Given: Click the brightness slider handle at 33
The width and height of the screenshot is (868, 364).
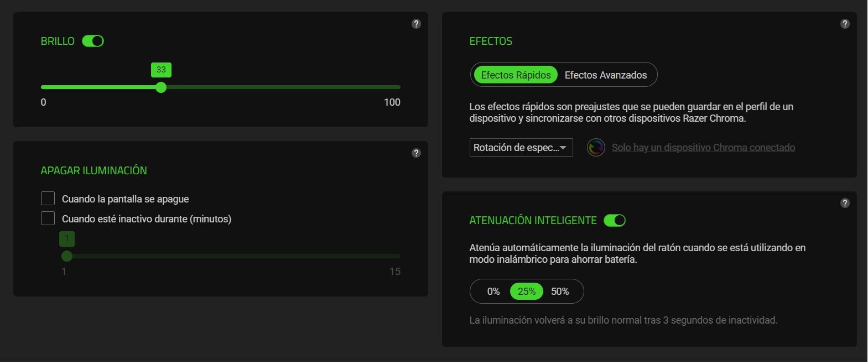Looking at the screenshot, I should [161, 87].
